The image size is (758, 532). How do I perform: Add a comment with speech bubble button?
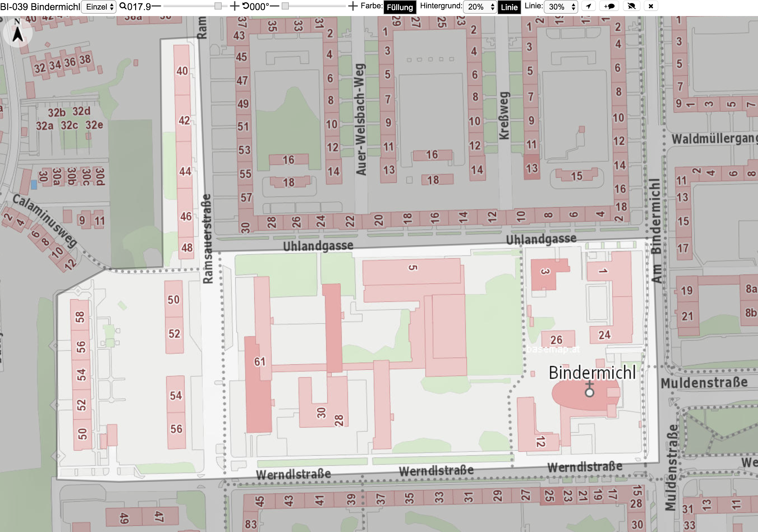(609, 6)
